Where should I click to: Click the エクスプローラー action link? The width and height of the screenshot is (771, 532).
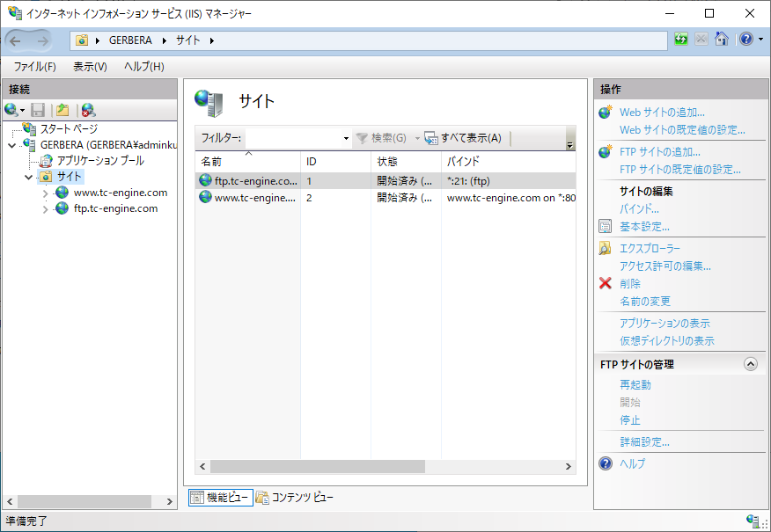[650, 249]
